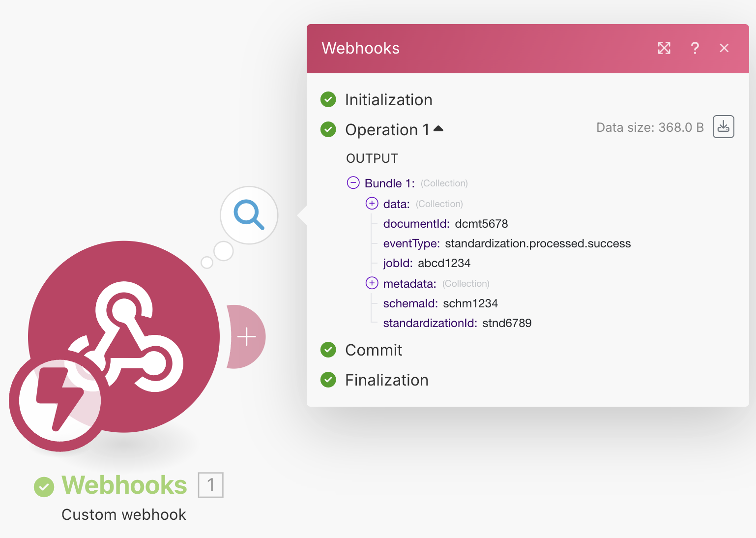The width and height of the screenshot is (756, 538).
Task: Click the Webhooks module name label
Action: click(124, 485)
